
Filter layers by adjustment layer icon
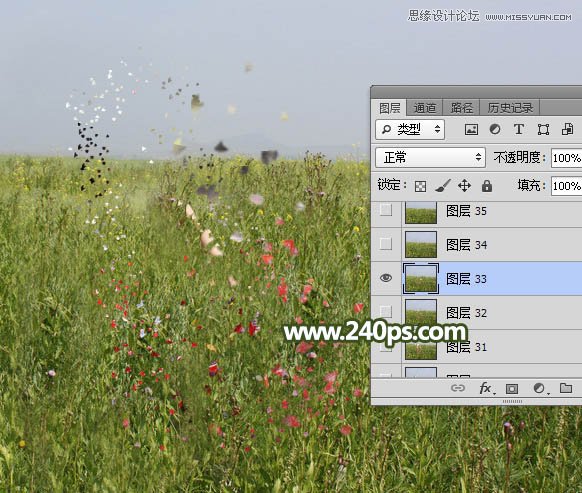click(x=495, y=129)
